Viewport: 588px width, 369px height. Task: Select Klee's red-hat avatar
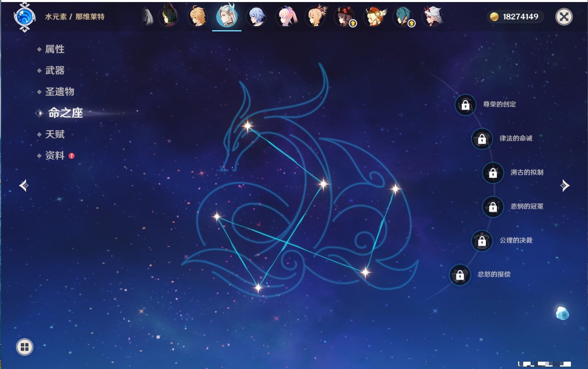[375, 17]
